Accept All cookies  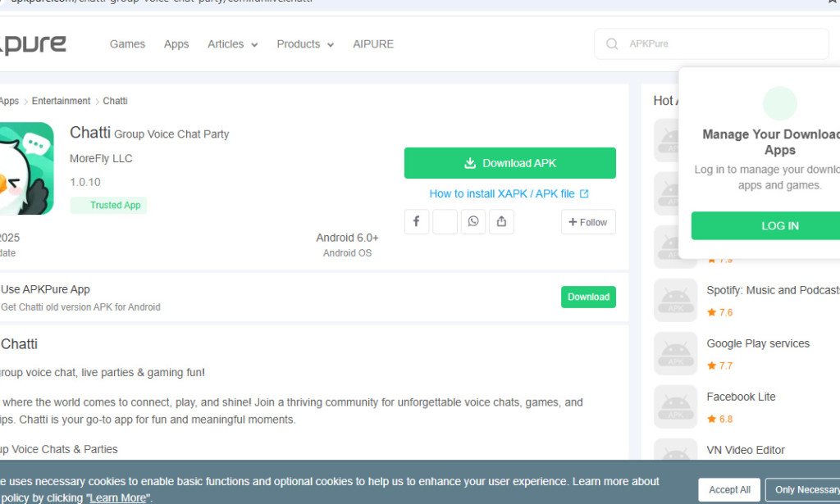pyautogui.click(x=728, y=489)
